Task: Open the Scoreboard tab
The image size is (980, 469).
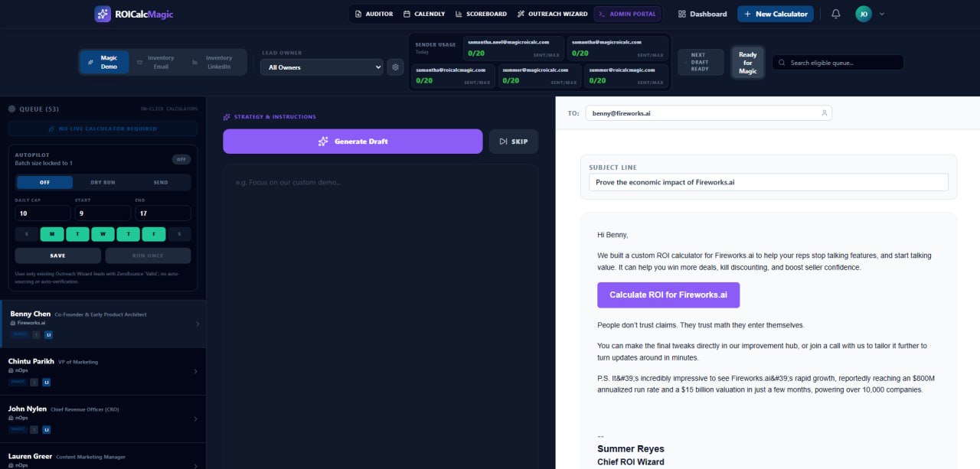Action: [x=481, y=14]
